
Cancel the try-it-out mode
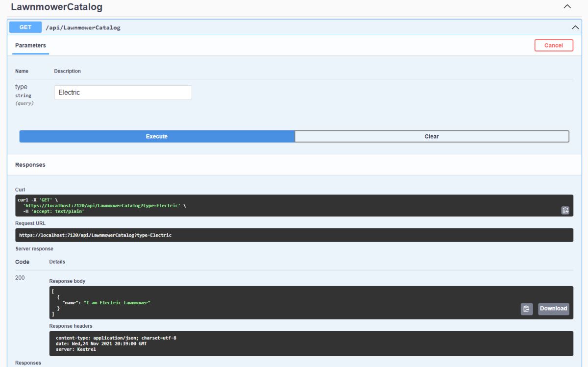point(554,45)
